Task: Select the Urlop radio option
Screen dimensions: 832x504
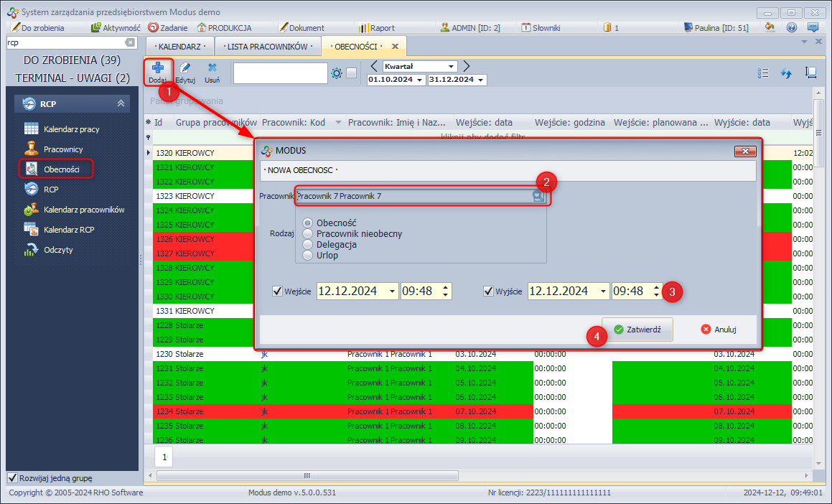Action: coord(308,255)
